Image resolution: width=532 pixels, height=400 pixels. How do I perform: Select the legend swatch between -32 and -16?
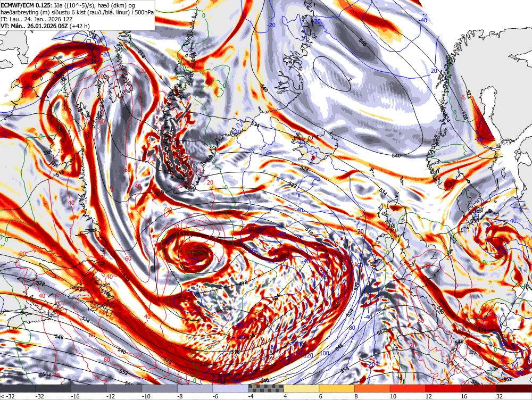pos(53,388)
